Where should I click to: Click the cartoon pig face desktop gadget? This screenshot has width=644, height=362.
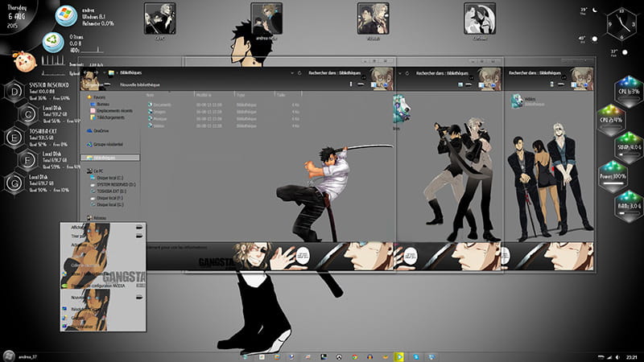[25, 61]
